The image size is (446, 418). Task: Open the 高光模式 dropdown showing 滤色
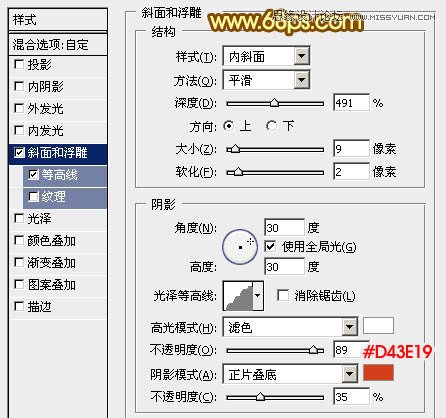click(290, 327)
